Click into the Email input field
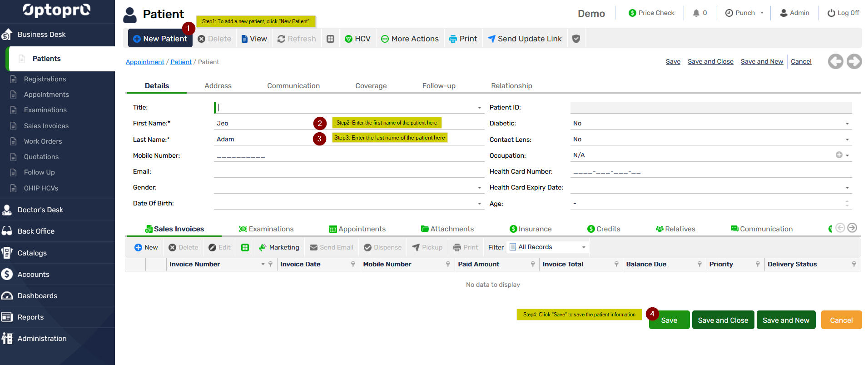The height and width of the screenshot is (365, 868). coord(348,171)
